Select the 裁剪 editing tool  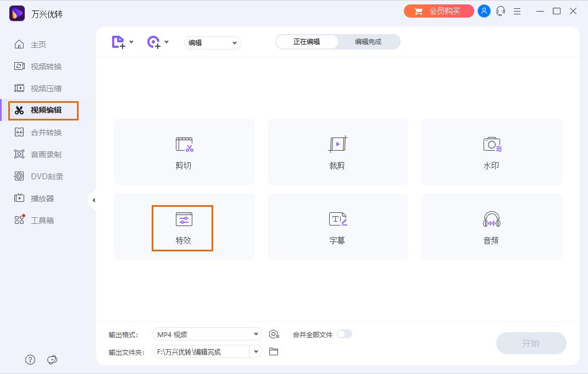coord(337,152)
